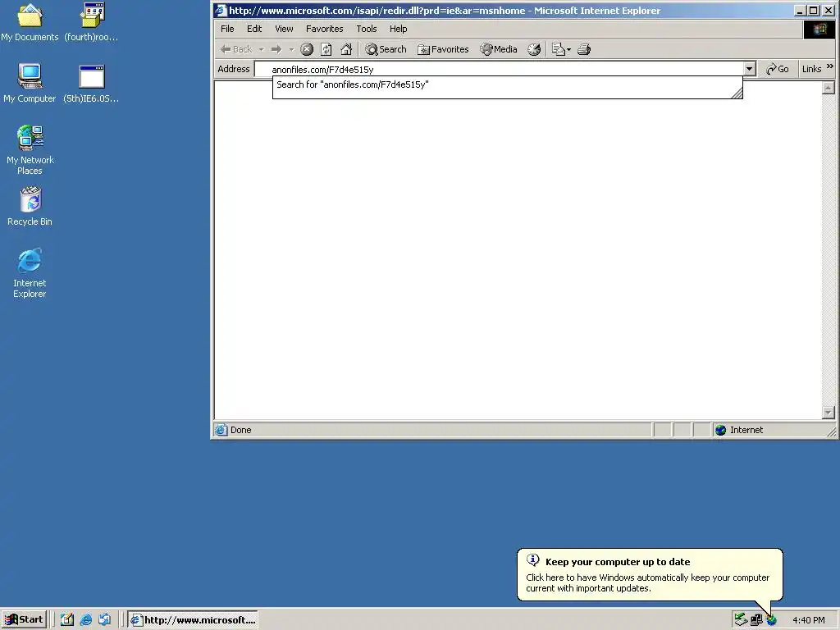
Task: Print the page with printer icon
Action: (x=584, y=49)
